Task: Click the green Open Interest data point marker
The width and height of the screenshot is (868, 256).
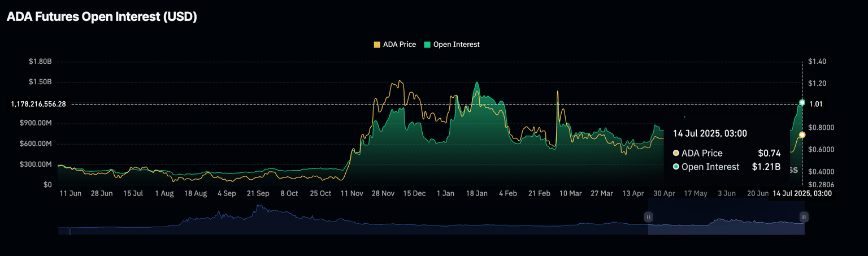Action: pyautogui.click(x=802, y=102)
